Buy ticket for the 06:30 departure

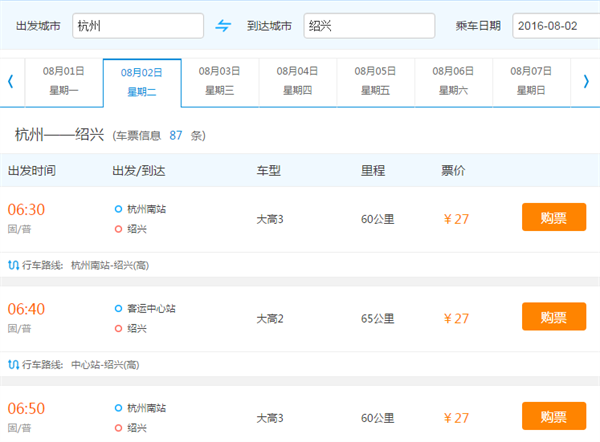click(553, 217)
